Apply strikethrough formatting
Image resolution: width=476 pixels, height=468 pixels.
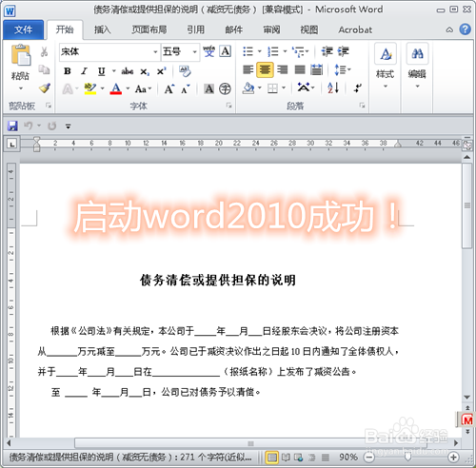coord(127,71)
